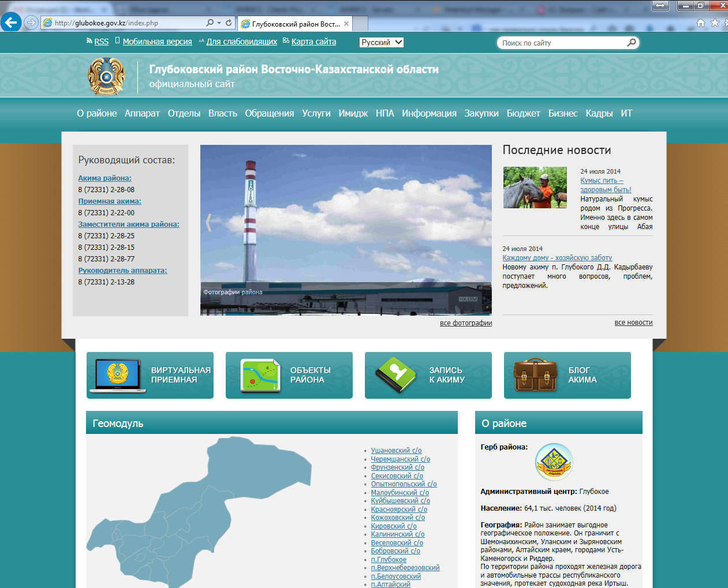Open все фотографии link
728x588 pixels.
[x=466, y=323]
